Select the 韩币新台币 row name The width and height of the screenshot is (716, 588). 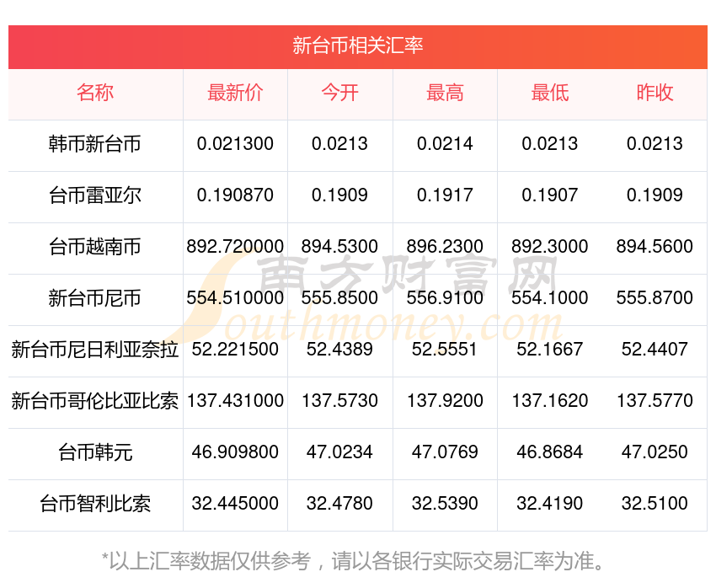(x=95, y=144)
